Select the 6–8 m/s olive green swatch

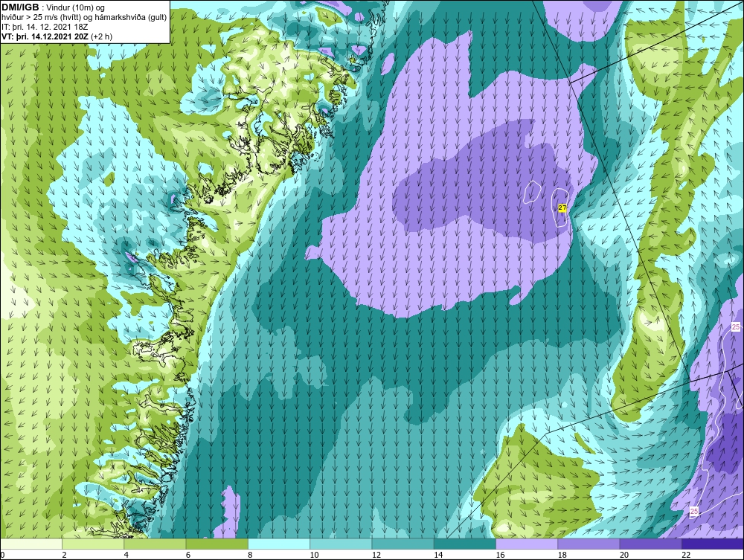tap(217, 544)
